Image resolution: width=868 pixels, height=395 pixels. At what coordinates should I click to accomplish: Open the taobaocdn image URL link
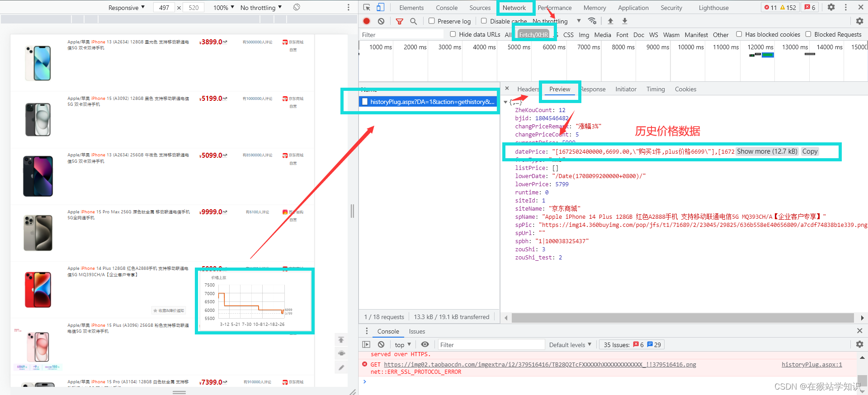[540, 364]
